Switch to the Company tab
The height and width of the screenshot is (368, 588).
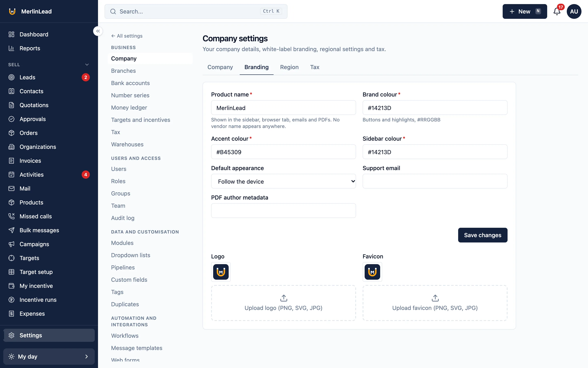point(220,67)
